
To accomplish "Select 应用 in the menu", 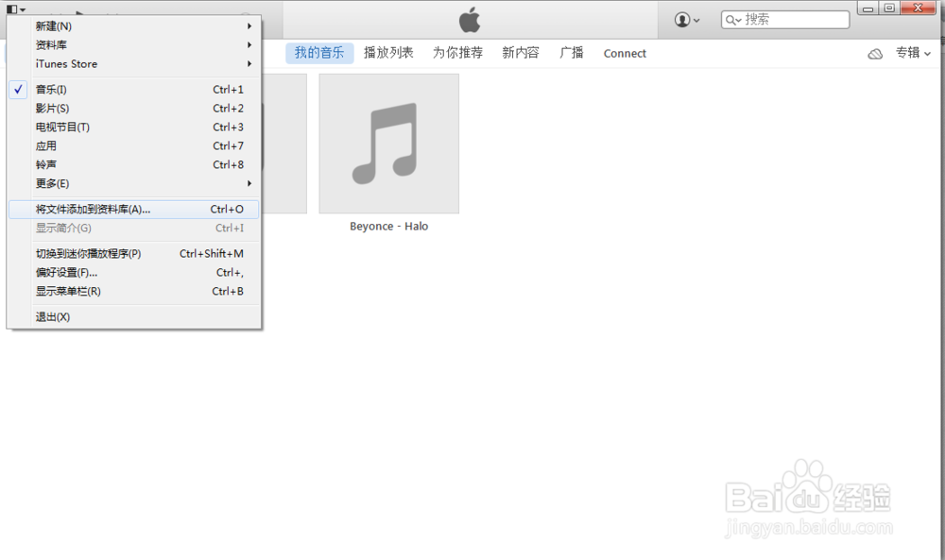I will pos(134,145).
